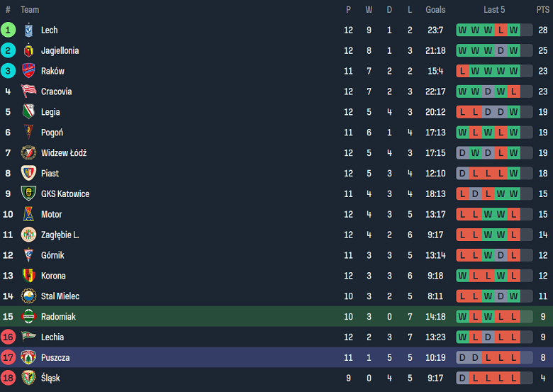Sort table by the PTS column header
Image resolution: width=553 pixels, height=392 pixels.
coord(542,10)
